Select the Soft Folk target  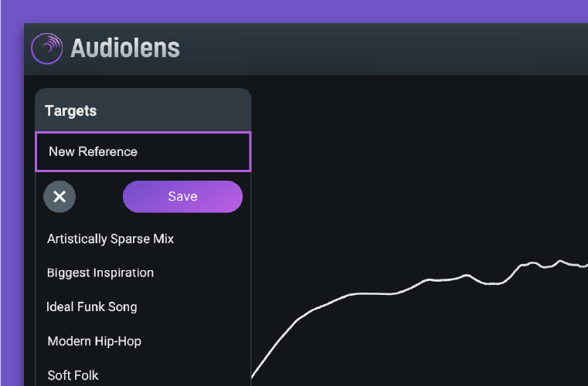pyautogui.click(x=73, y=375)
